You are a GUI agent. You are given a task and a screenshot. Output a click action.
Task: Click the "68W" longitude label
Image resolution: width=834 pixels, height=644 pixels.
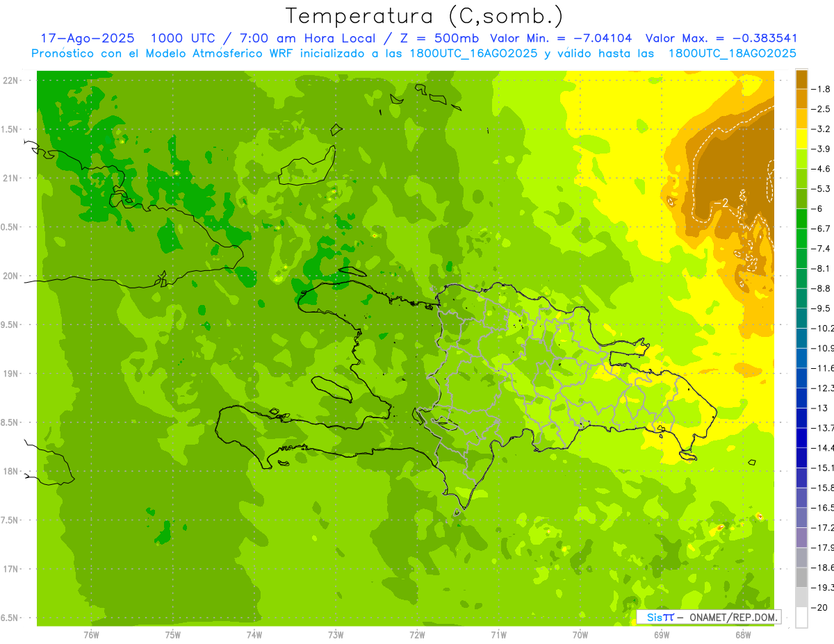(743, 635)
